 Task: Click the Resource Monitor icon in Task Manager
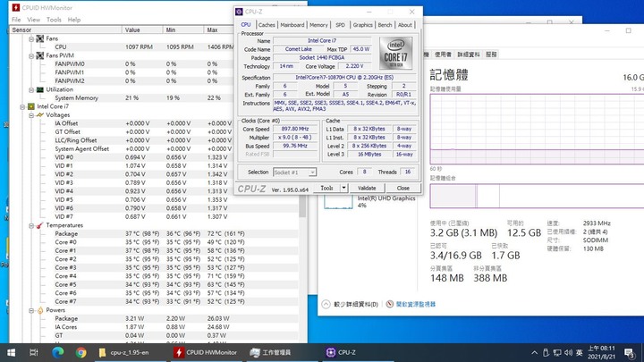point(390,304)
